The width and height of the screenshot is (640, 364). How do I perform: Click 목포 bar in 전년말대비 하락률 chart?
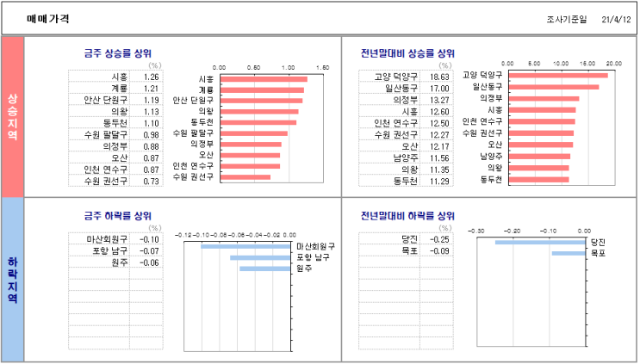pyautogui.click(x=569, y=254)
